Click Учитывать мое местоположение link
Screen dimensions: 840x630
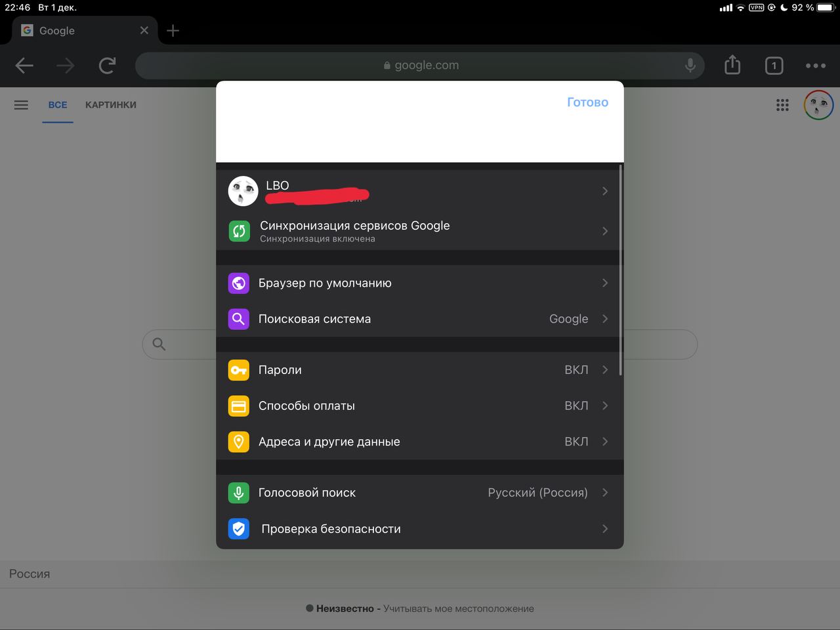[459, 609]
